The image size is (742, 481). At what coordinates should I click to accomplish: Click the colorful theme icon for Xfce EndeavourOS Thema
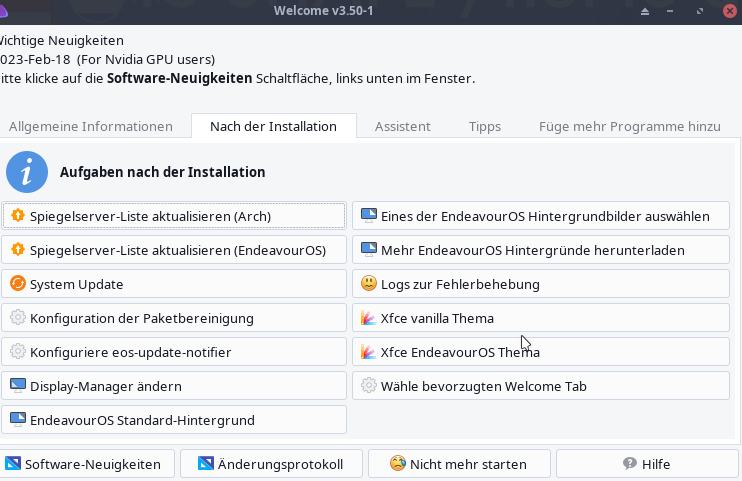(x=369, y=352)
